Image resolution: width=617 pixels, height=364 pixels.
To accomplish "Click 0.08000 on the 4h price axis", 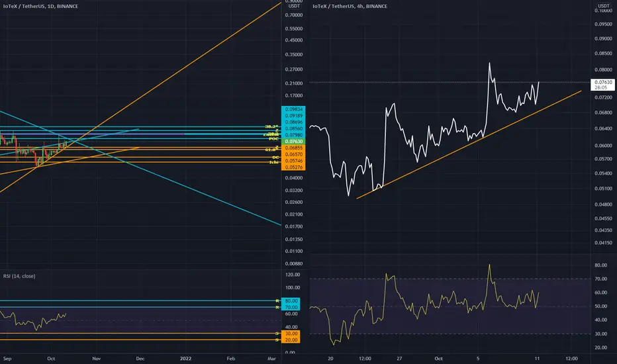I will 603,69.
